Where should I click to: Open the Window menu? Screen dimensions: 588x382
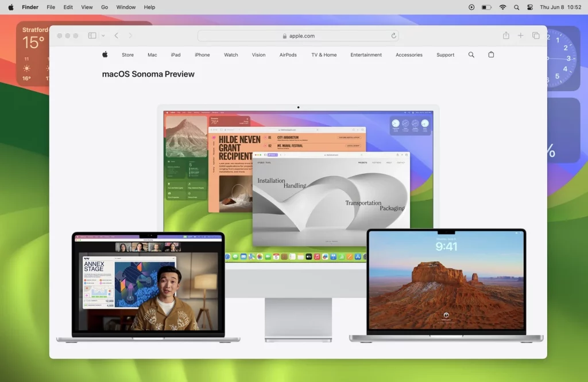pos(126,7)
